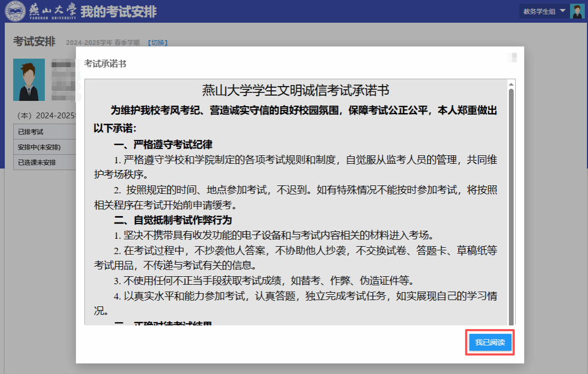Viewport: 588px width, 374px height.
Task: Click the 2024-2025学年 春季学期 label
Action: 102,43
